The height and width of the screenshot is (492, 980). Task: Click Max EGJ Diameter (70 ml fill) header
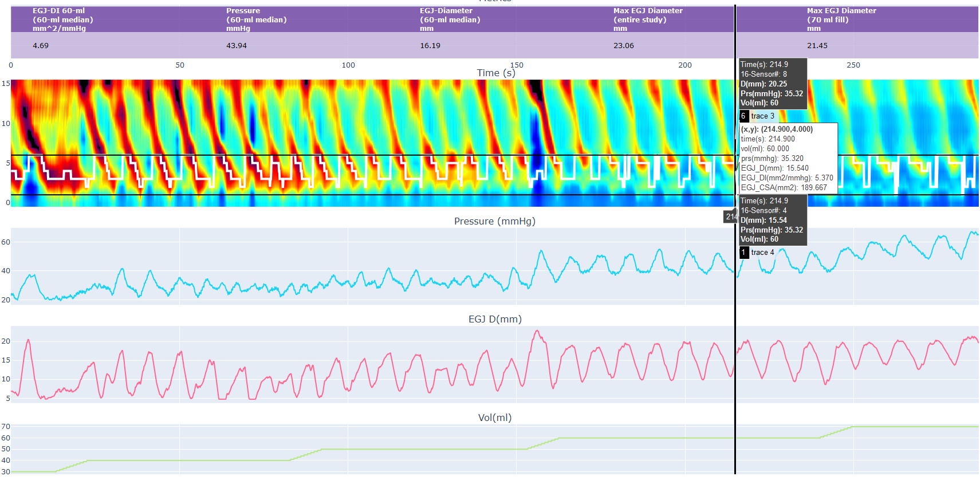[841, 19]
